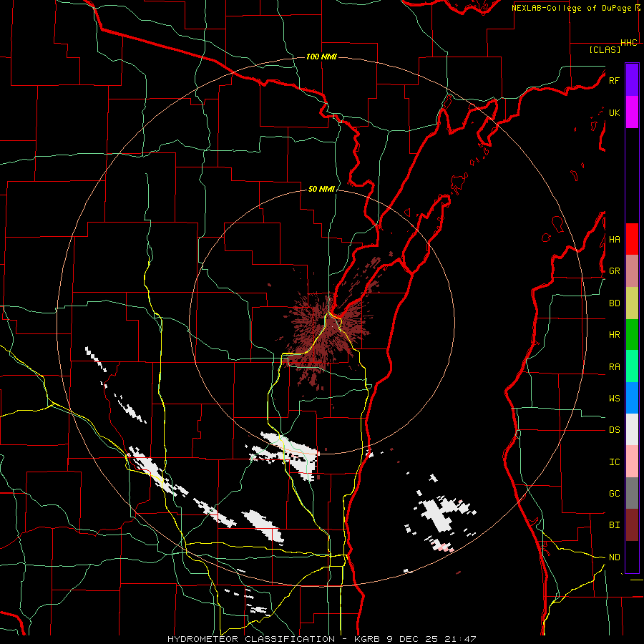Click the HA legend label
644x644 pixels.
(614, 239)
